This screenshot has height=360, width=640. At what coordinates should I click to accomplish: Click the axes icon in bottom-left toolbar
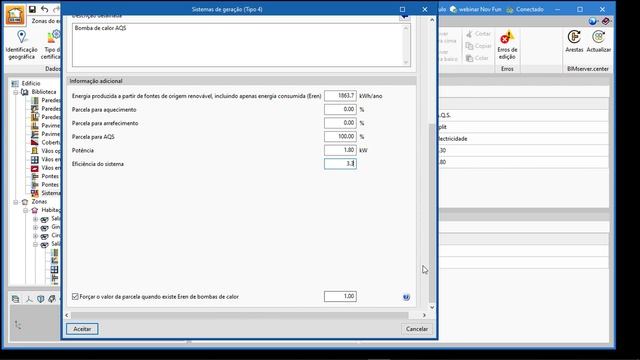pos(29,299)
